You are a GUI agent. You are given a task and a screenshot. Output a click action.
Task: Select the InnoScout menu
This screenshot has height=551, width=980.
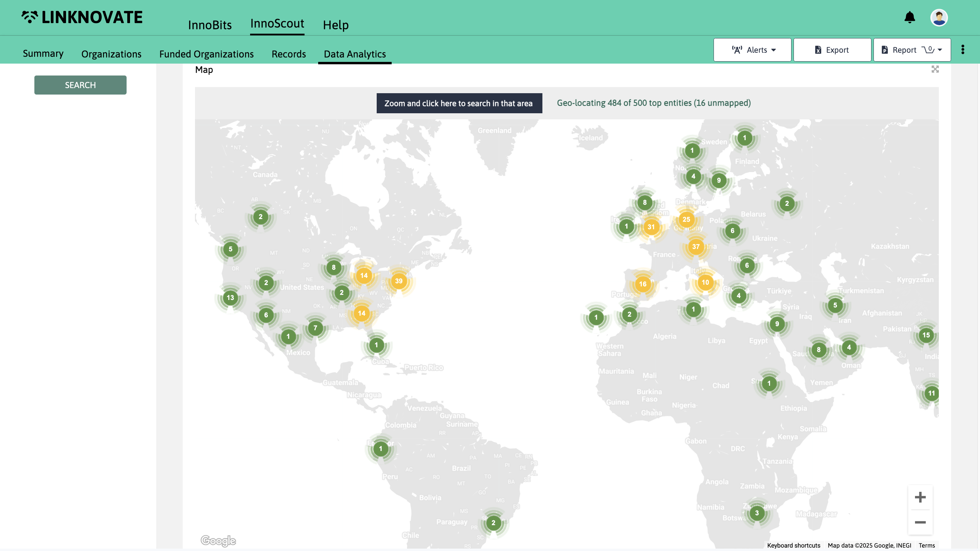(x=277, y=23)
